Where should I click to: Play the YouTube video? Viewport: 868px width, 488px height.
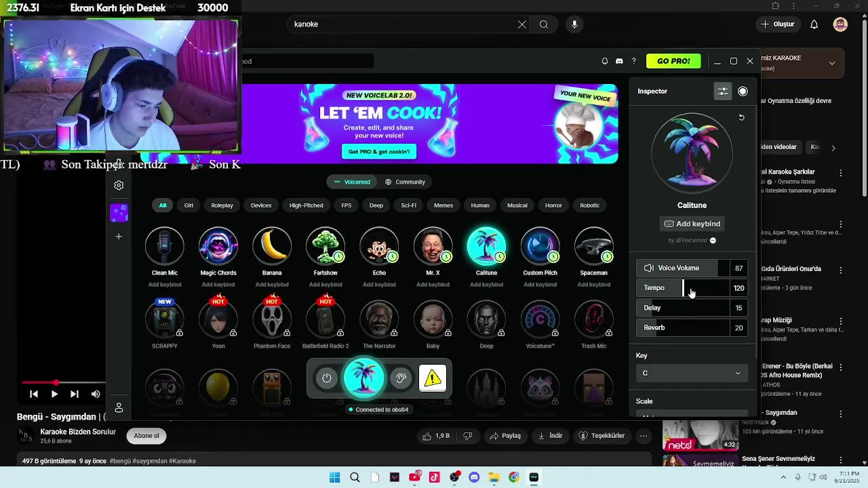point(54,394)
